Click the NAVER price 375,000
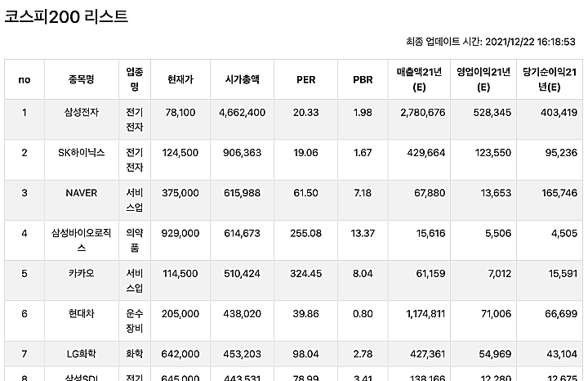 (x=180, y=193)
